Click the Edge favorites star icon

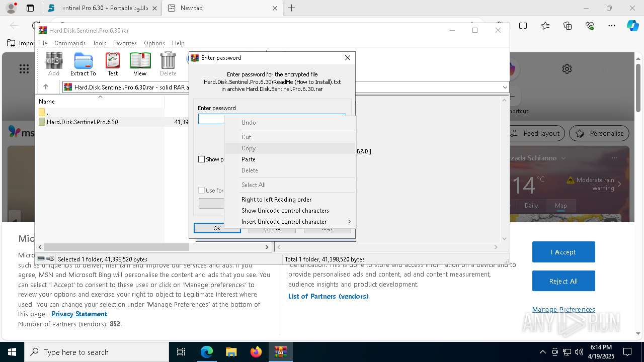[545, 26]
